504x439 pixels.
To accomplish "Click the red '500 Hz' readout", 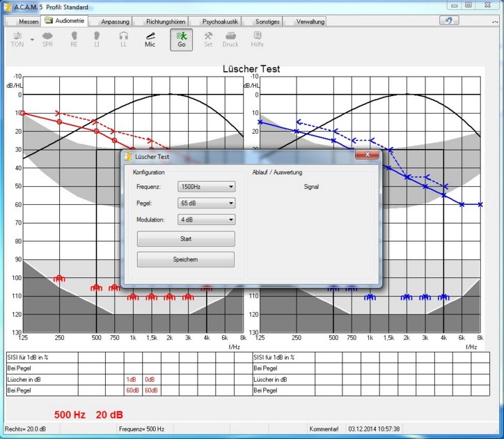I will tap(70, 415).
